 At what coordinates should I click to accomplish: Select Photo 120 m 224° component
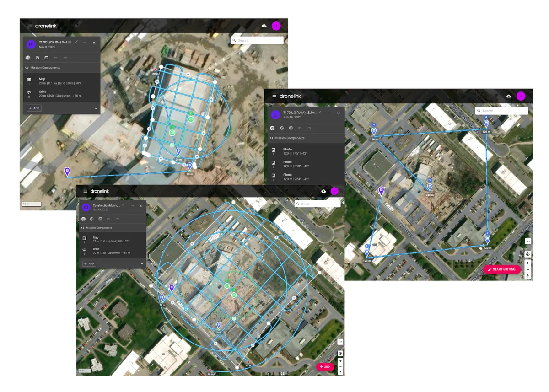click(x=307, y=177)
